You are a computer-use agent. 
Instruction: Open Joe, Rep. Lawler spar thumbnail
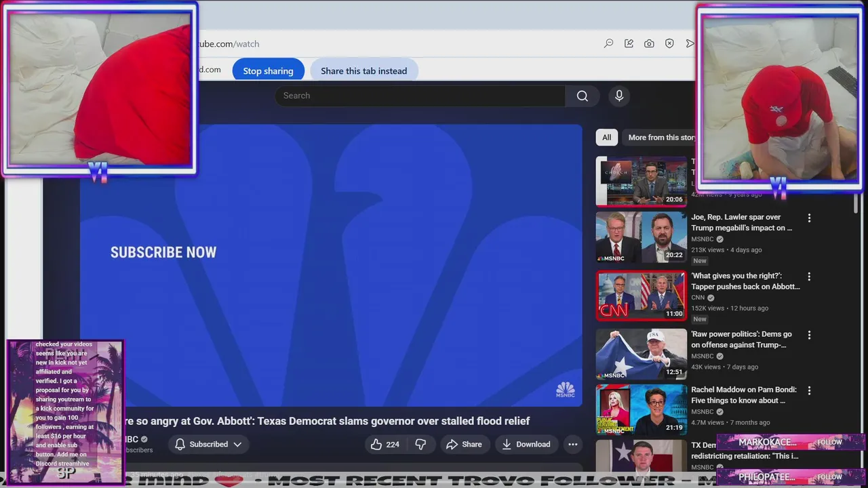pyautogui.click(x=642, y=237)
